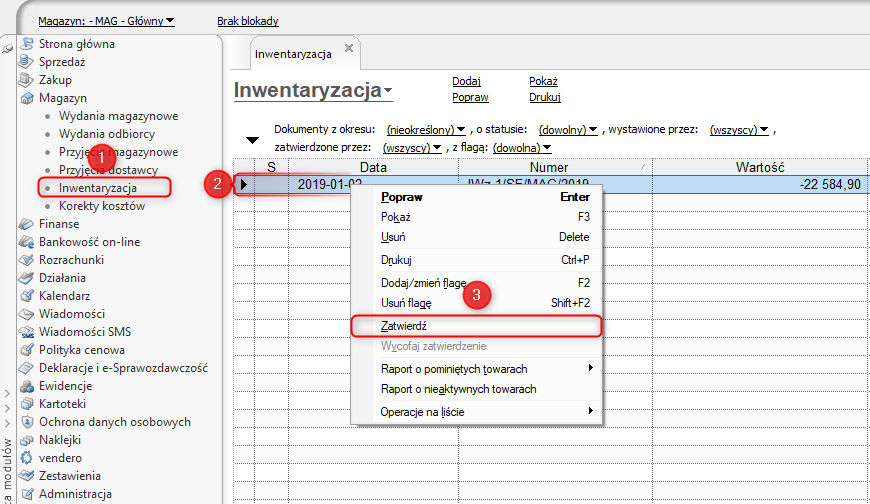Click the Strona główna module icon
870x504 pixels.
pos(27,43)
